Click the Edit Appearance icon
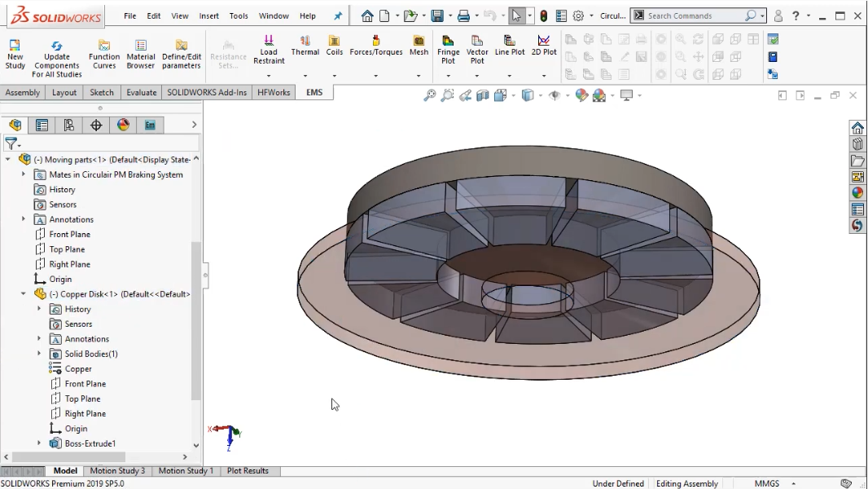868x489 pixels. pos(581,96)
